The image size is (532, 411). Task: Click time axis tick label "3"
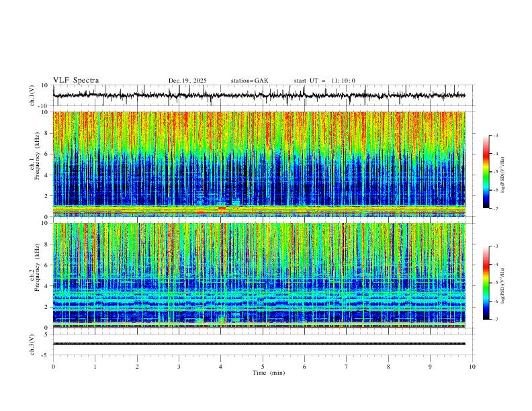(x=179, y=367)
